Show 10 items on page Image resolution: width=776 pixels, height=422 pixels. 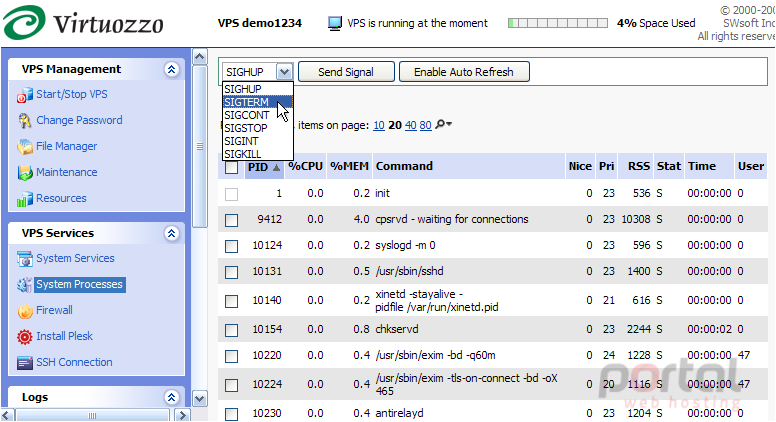click(x=379, y=125)
